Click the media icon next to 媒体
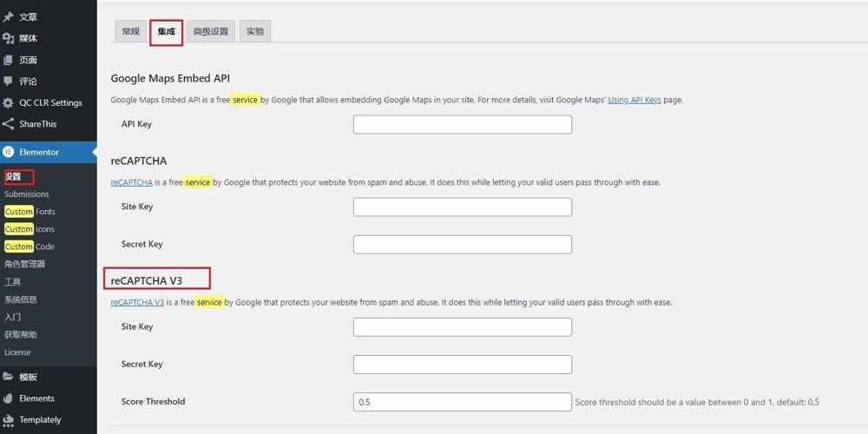 [8, 38]
